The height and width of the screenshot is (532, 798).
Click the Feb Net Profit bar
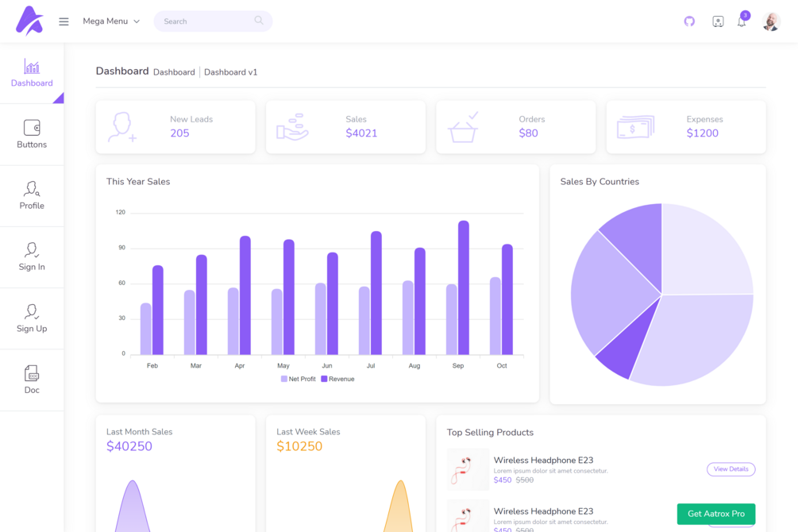point(145,329)
